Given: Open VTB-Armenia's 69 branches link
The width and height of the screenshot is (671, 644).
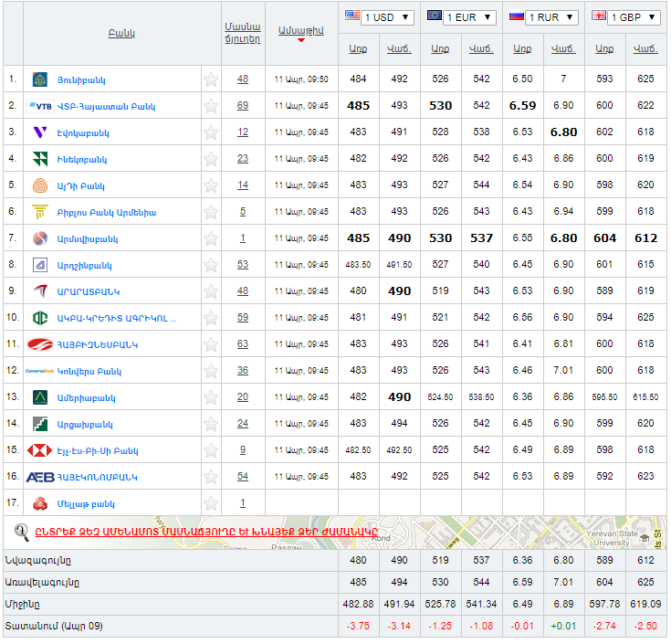Looking at the screenshot, I should click(243, 106).
